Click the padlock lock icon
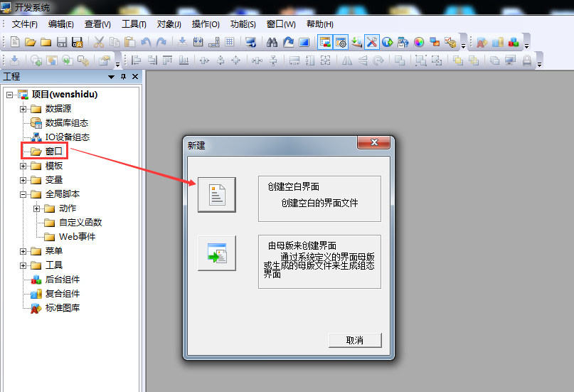Viewport: 574px width, 392px height. point(527,60)
